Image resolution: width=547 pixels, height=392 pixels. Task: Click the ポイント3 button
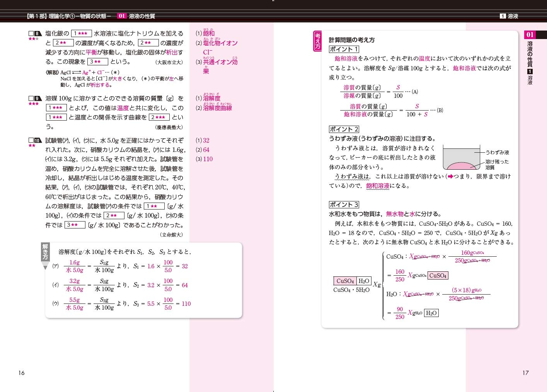343,205
